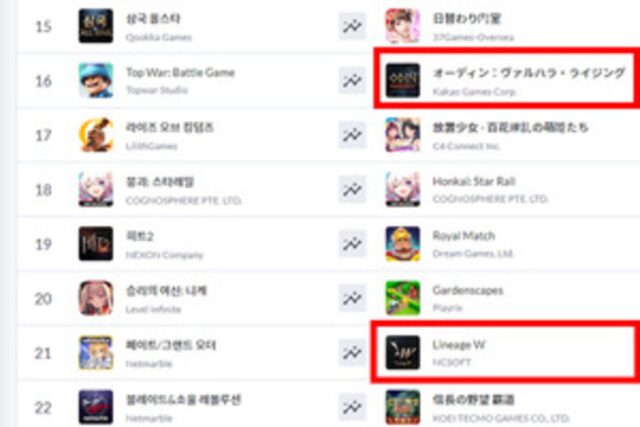Image resolution: width=640 pixels, height=427 pixels.
Task: Open the trend chart icon for rank 16
Action: [352, 80]
